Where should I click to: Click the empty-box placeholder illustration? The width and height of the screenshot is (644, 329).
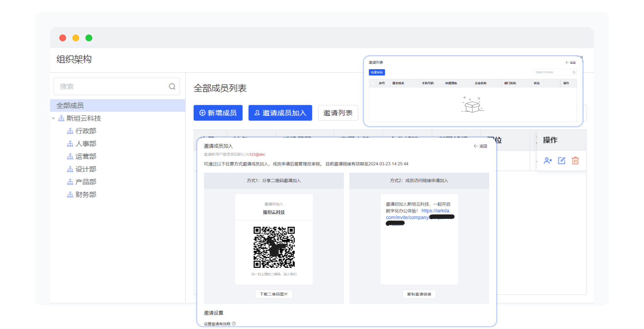coord(472,105)
